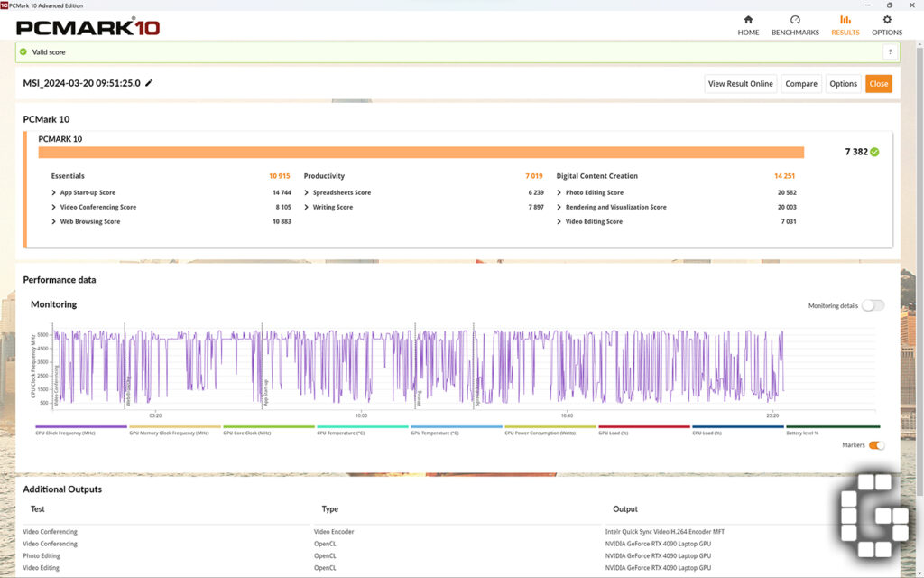924x578 pixels.
Task: Click the orange PCMARK 10 score bar
Action: coord(421,152)
